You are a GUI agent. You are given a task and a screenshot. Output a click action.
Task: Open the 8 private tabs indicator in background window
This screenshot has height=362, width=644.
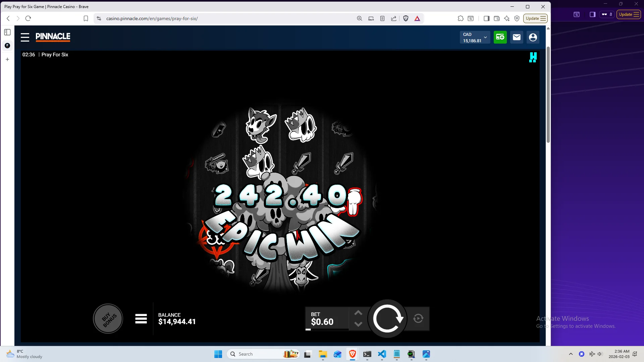click(607, 14)
